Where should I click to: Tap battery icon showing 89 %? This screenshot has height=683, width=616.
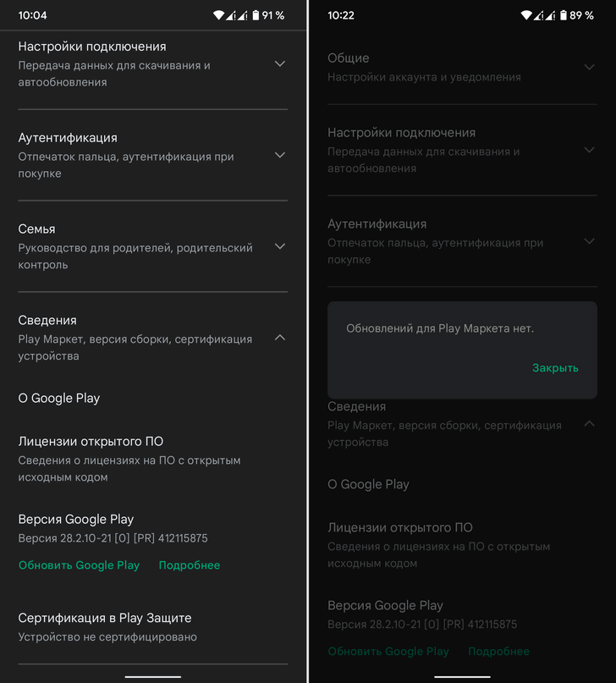564,15
